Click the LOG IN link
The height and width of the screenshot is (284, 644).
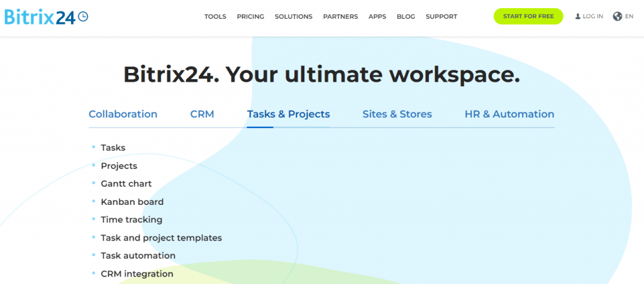click(x=592, y=16)
